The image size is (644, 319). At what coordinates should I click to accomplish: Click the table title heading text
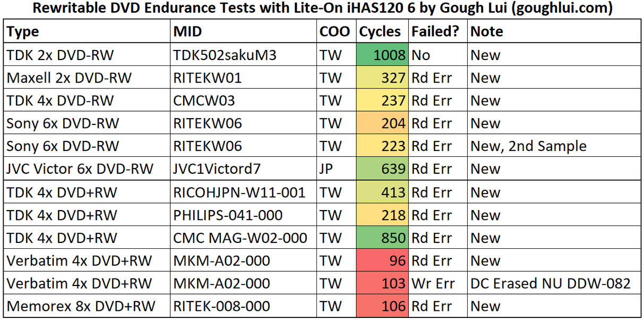click(322, 9)
